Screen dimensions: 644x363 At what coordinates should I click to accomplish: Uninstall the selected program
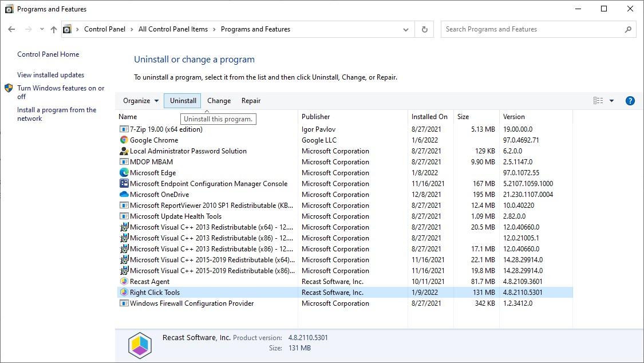click(183, 101)
